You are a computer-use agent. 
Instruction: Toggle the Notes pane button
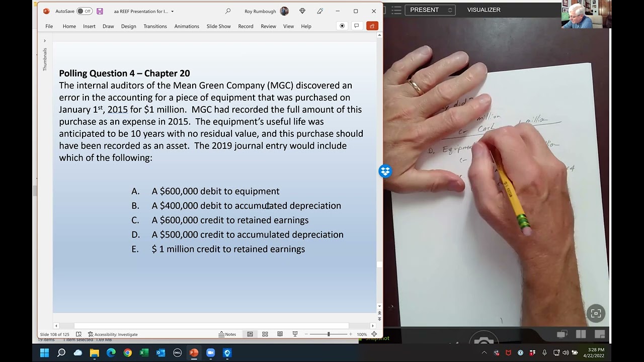[x=227, y=334]
